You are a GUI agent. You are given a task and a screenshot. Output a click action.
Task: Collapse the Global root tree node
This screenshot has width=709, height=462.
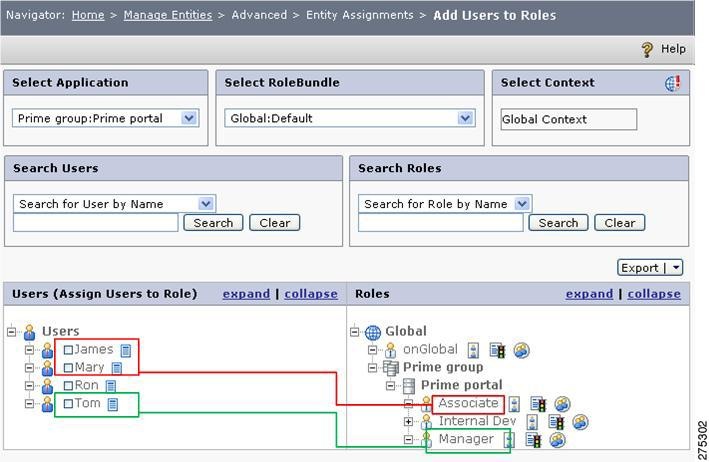pyautogui.click(x=354, y=332)
